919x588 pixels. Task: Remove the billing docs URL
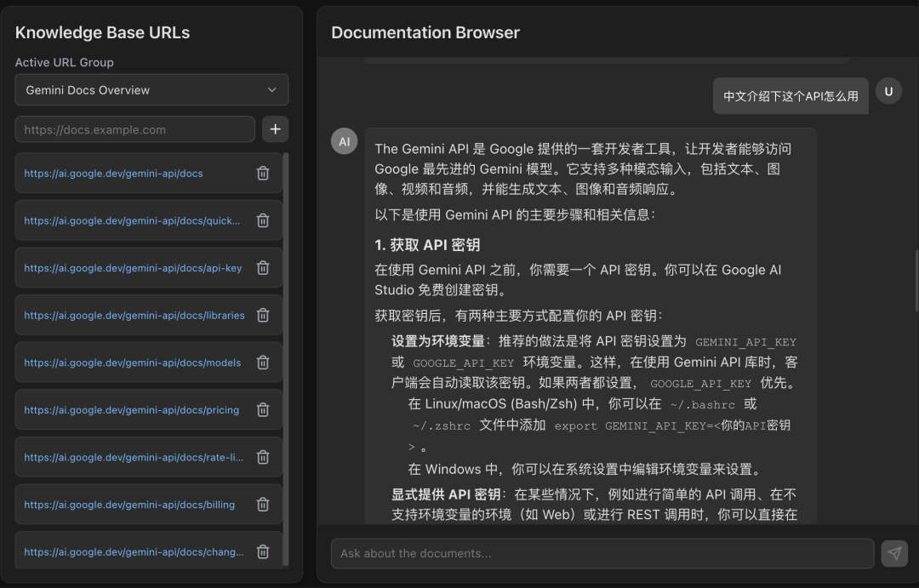263,505
